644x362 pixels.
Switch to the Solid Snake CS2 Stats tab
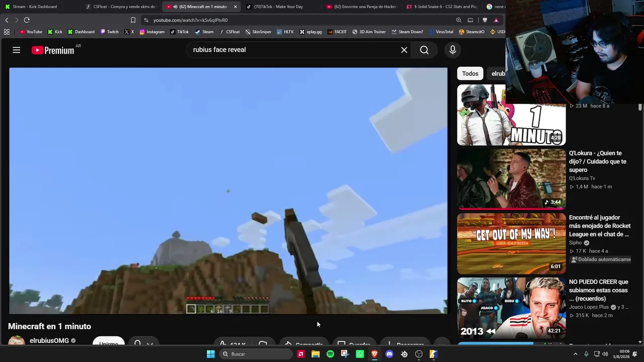click(442, 7)
